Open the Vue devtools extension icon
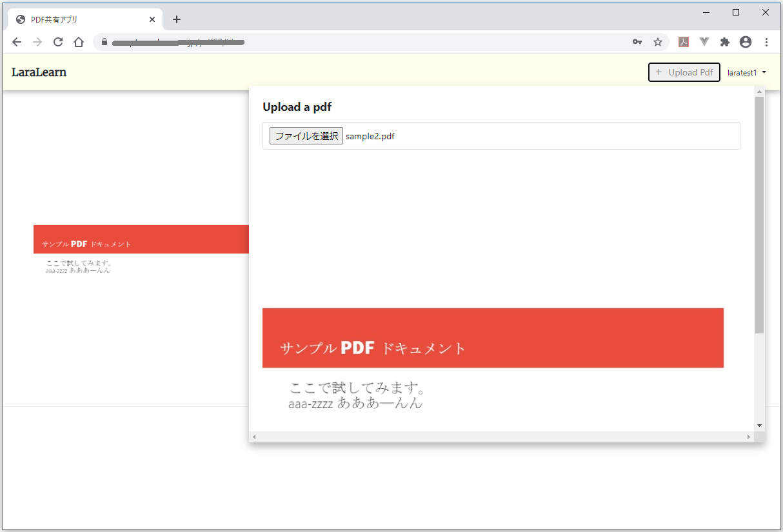The image size is (783, 532). [704, 42]
